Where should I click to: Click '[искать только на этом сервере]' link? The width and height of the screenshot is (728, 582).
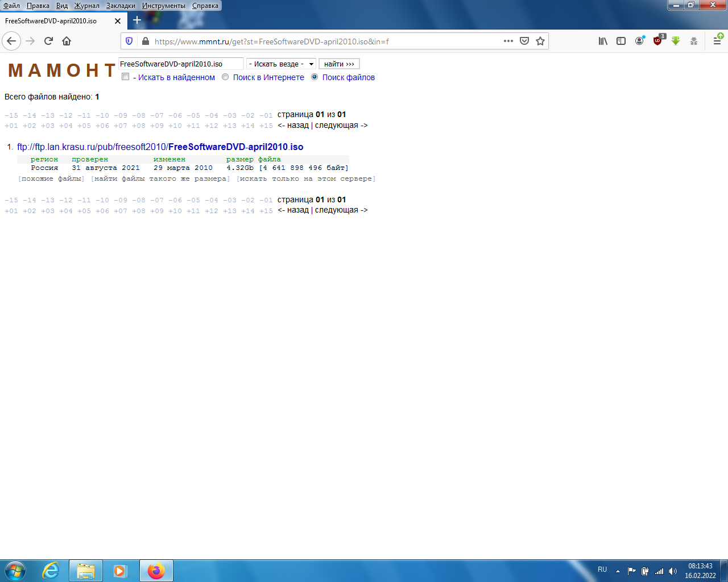coord(306,178)
